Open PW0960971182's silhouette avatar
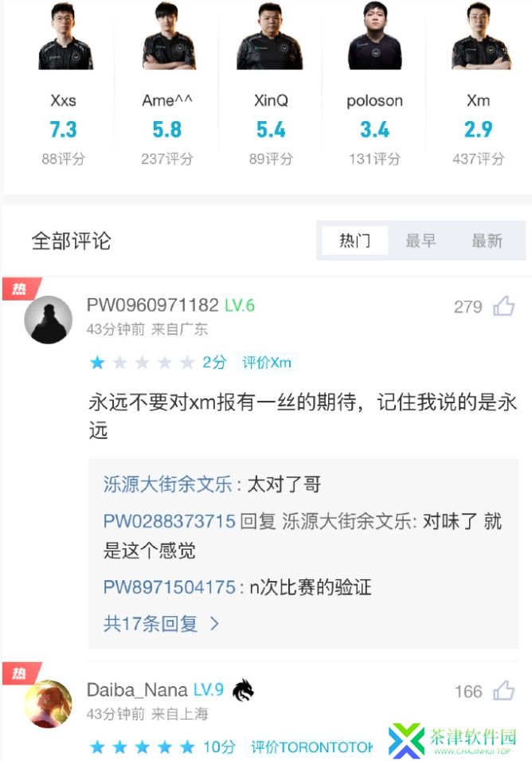This screenshot has width=532, height=761. tap(48, 320)
